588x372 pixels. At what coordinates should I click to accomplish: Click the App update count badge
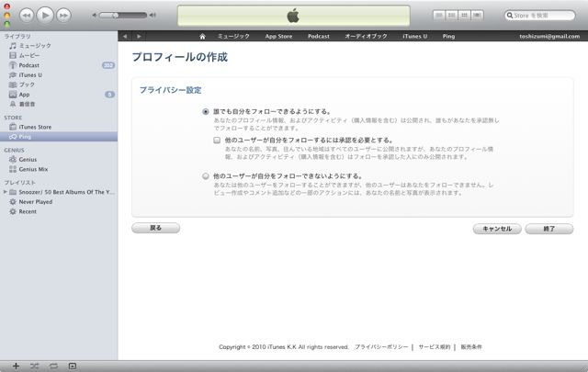pos(109,95)
